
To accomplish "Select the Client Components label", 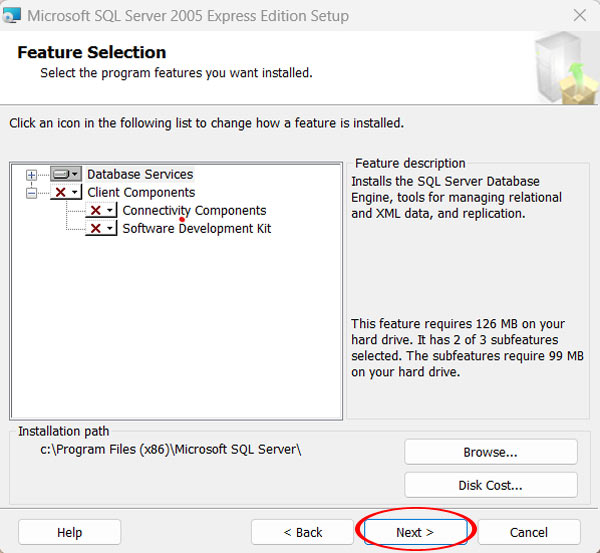I will 141,192.
